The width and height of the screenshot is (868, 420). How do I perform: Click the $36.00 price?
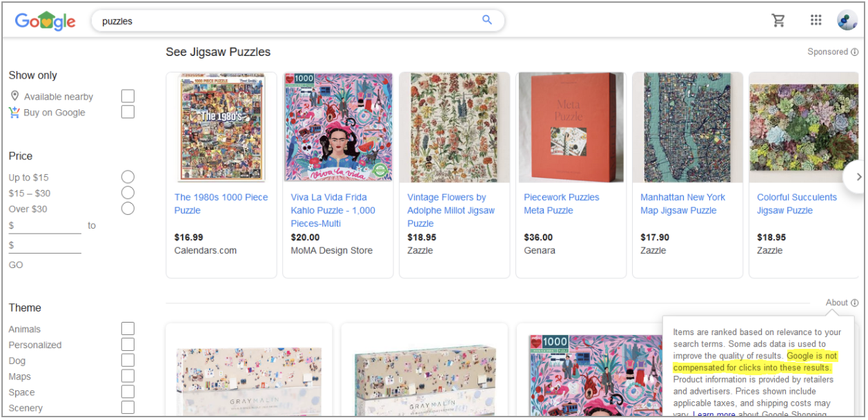tap(538, 237)
